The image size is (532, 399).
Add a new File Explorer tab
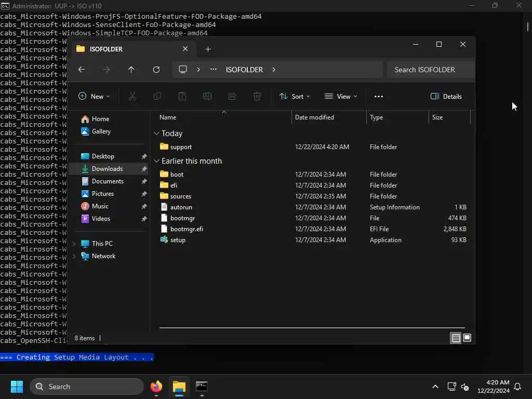[208, 49]
